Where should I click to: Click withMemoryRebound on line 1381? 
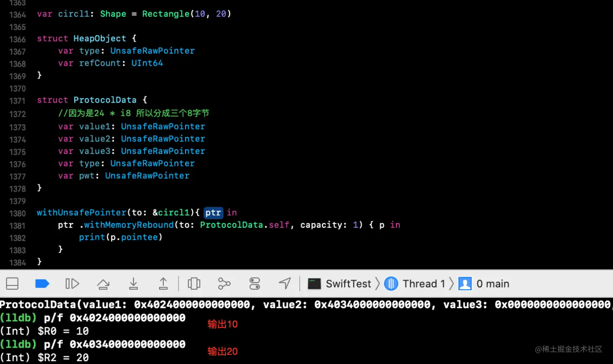[129, 225]
